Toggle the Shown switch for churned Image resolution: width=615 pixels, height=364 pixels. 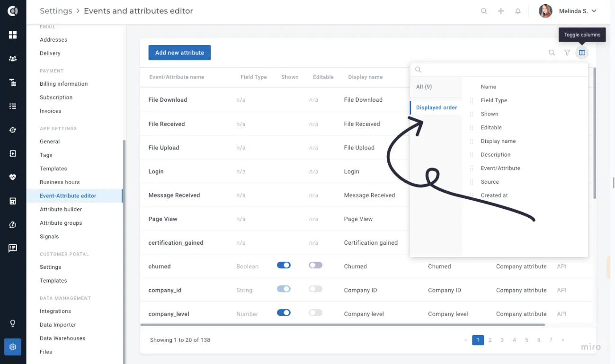pos(284,265)
